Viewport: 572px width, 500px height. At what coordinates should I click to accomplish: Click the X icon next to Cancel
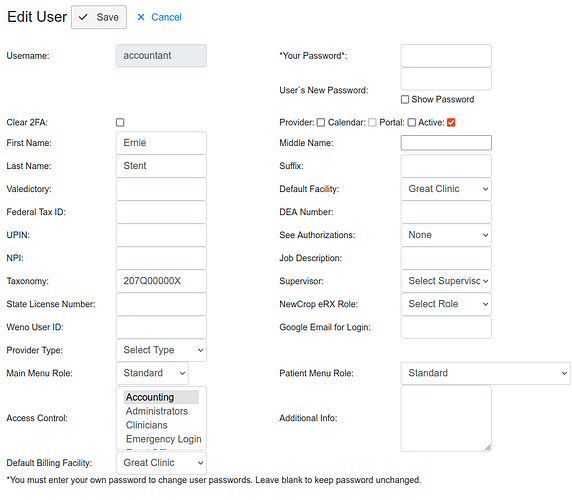click(x=141, y=17)
